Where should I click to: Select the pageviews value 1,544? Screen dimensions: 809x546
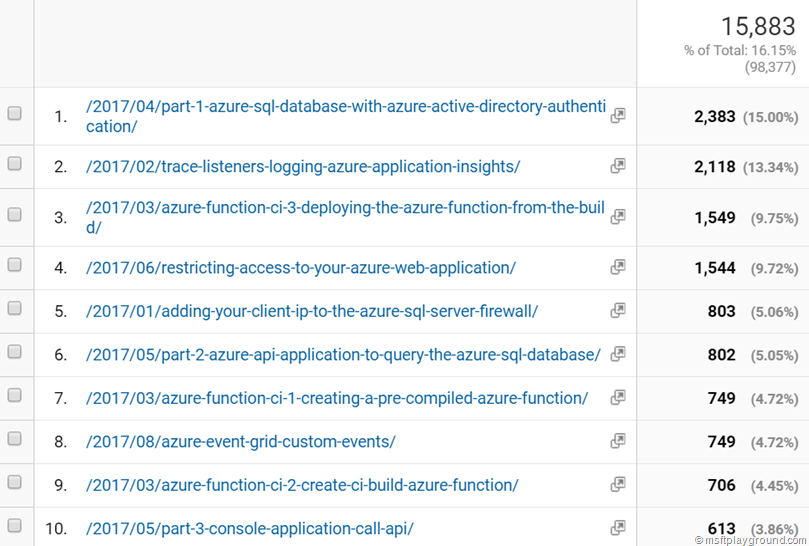tap(715, 268)
